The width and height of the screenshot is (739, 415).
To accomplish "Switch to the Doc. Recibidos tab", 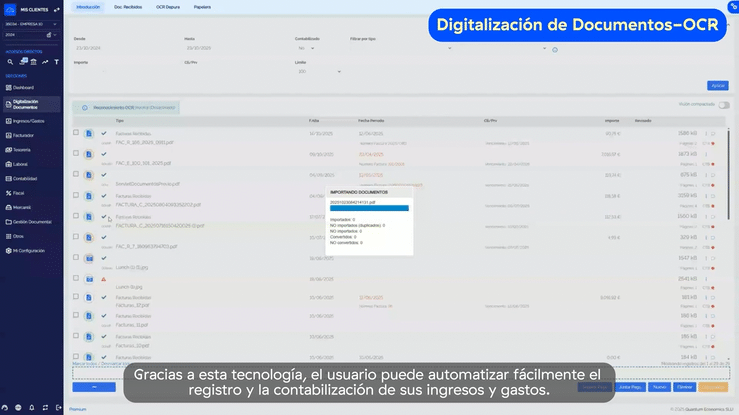I will click(128, 7).
